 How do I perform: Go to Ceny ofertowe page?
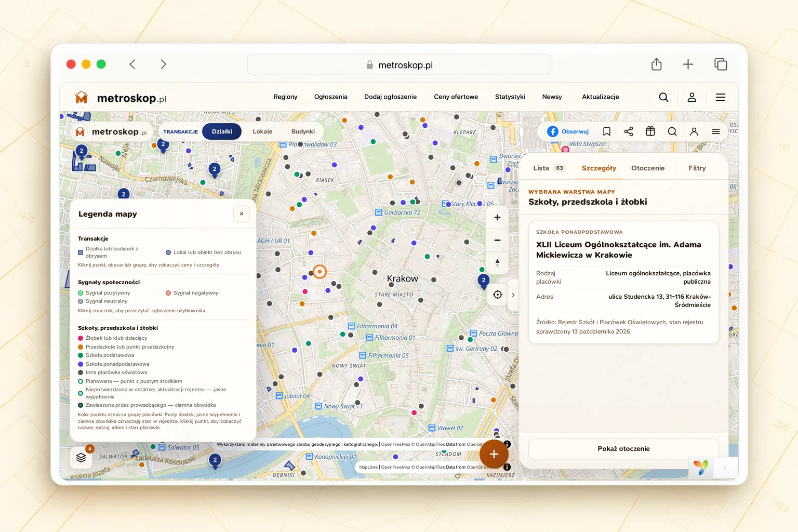click(x=456, y=97)
